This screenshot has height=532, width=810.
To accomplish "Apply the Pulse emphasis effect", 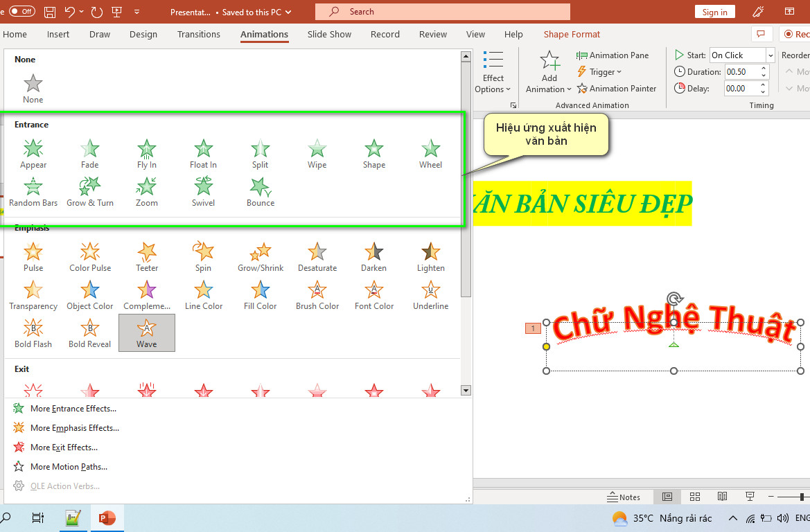I will pyautogui.click(x=33, y=257).
